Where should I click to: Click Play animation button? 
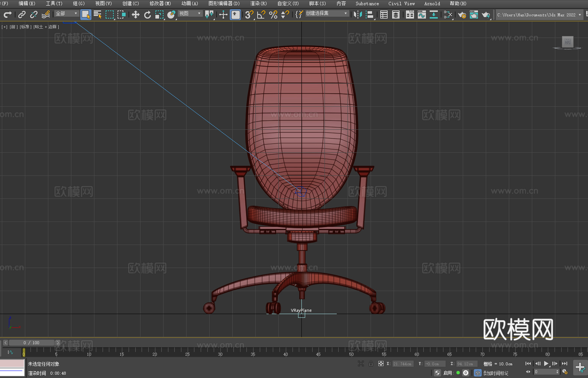[546, 364]
